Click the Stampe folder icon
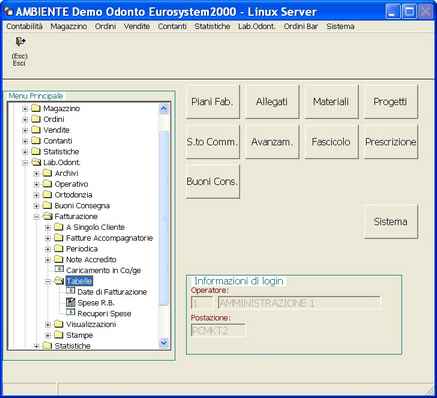The height and width of the screenshot is (398, 437). click(59, 335)
